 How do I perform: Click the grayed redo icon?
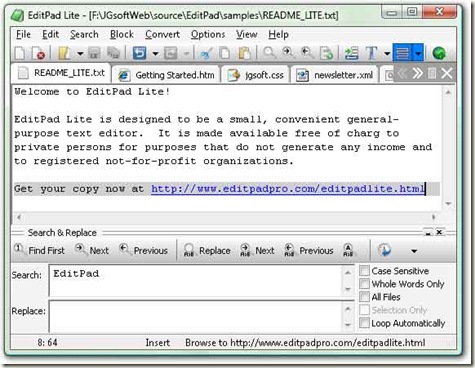pos(170,53)
